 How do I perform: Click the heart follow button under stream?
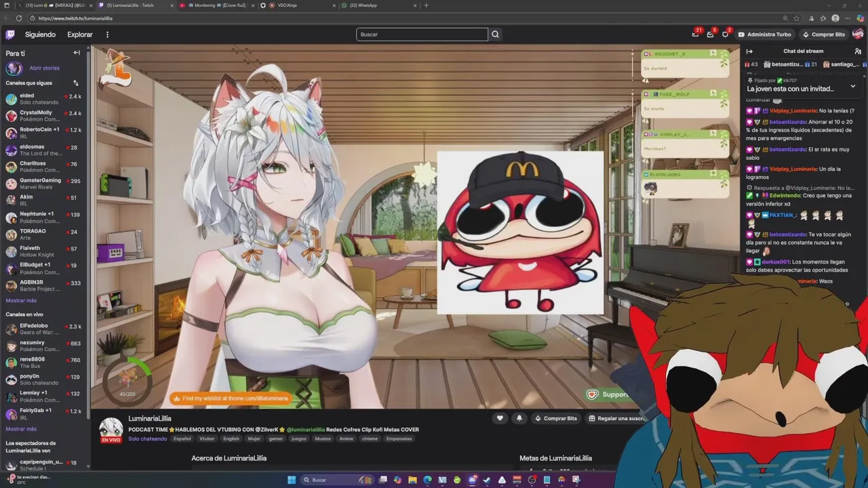(x=500, y=418)
